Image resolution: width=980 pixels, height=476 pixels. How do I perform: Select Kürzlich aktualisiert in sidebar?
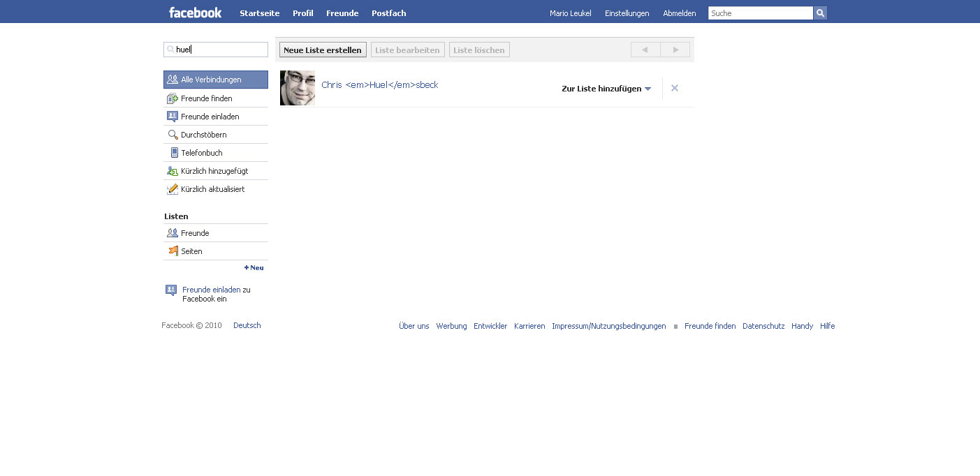[216, 189]
